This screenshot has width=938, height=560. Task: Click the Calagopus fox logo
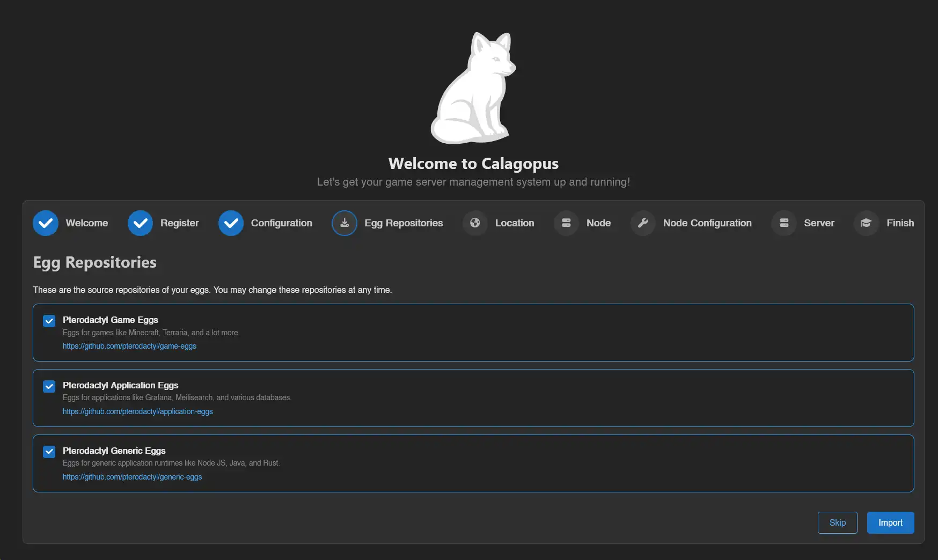coord(473,89)
